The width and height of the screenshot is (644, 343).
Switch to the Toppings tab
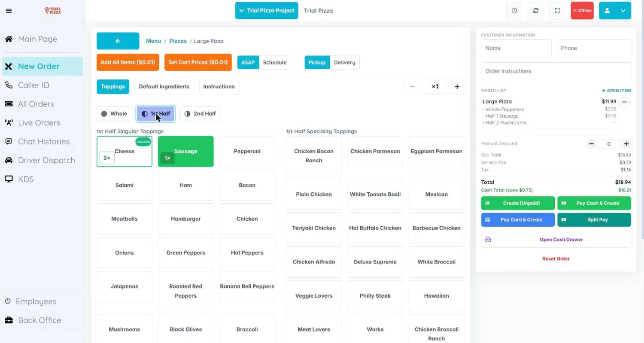point(113,86)
